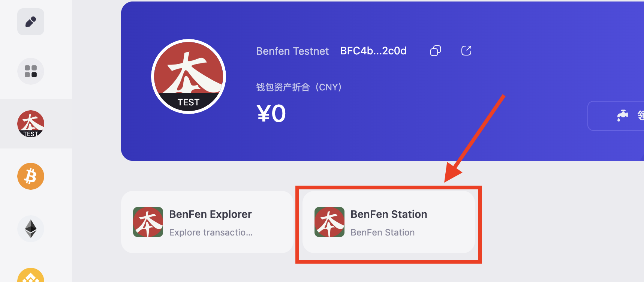The height and width of the screenshot is (282, 644).
Task: Open the four-squares apps grid icon
Action: (x=31, y=71)
